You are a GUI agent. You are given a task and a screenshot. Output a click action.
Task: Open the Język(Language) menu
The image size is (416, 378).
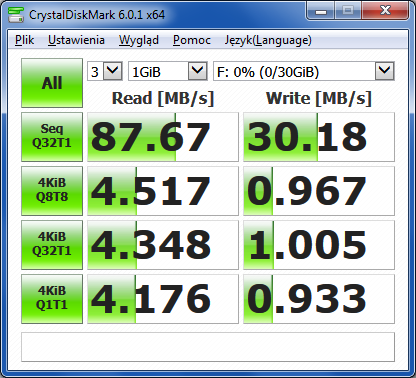[268, 40]
